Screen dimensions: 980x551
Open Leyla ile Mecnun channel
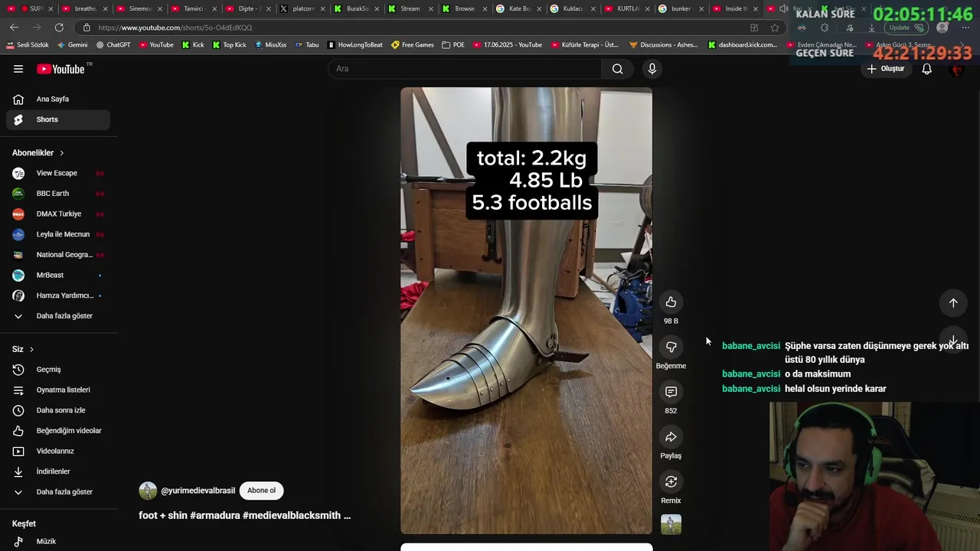(x=58, y=234)
